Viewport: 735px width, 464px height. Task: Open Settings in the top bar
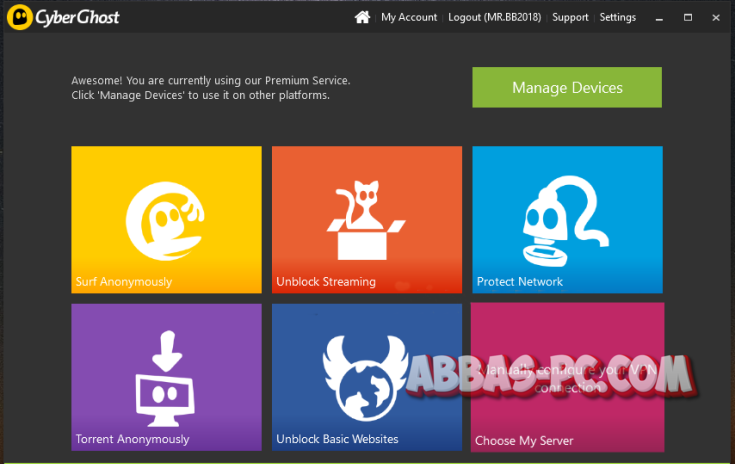618,17
